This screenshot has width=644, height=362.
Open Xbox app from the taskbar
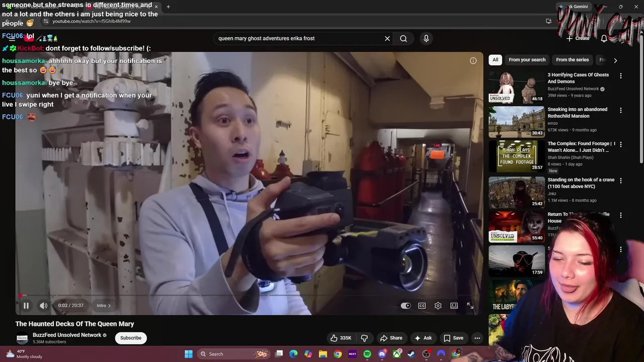pyautogui.click(x=397, y=354)
